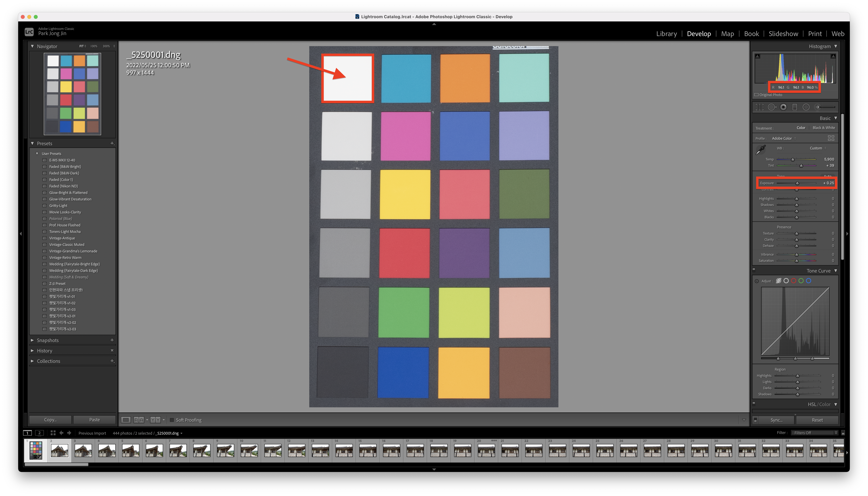Open the Library module
The image size is (868, 496).
[x=666, y=33]
